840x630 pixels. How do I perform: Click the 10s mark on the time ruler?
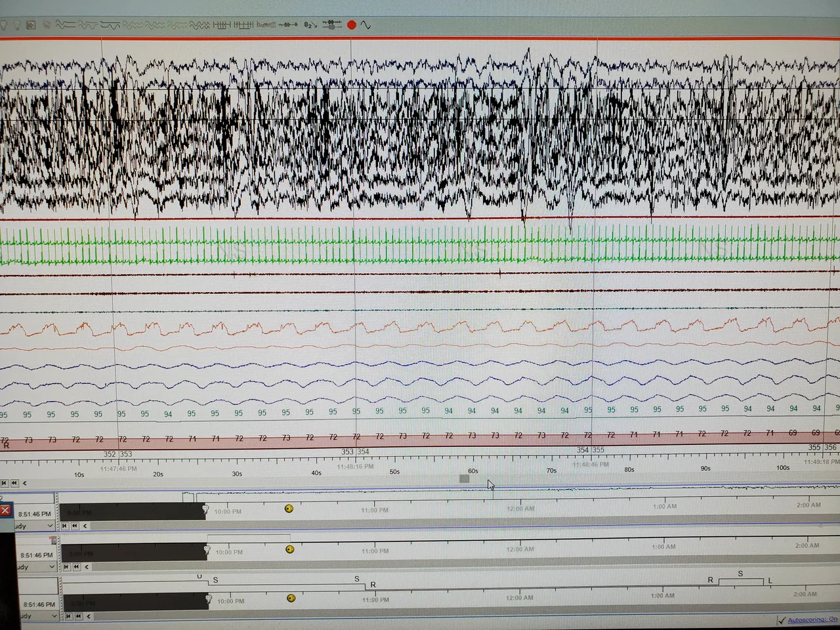coord(79,474)
